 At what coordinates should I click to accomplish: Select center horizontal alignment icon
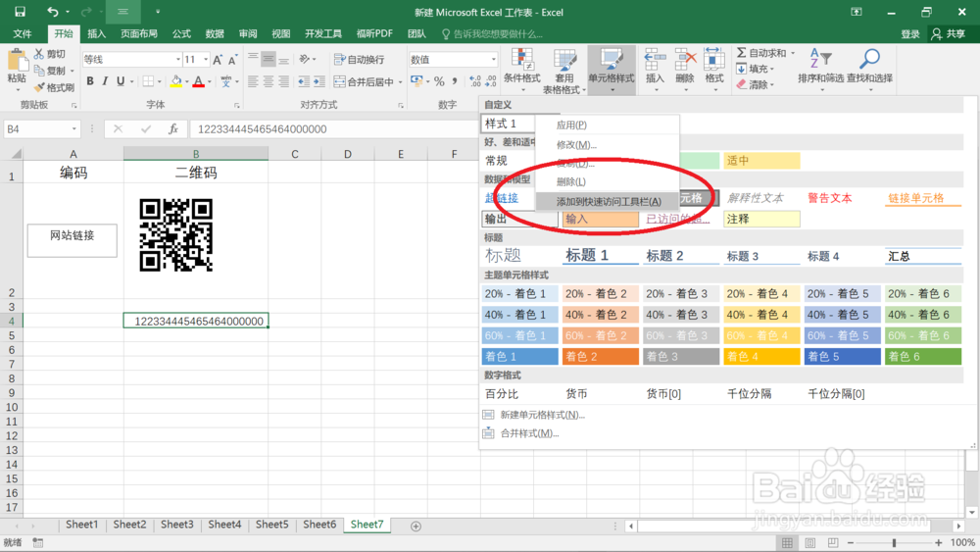click(269, 81)
